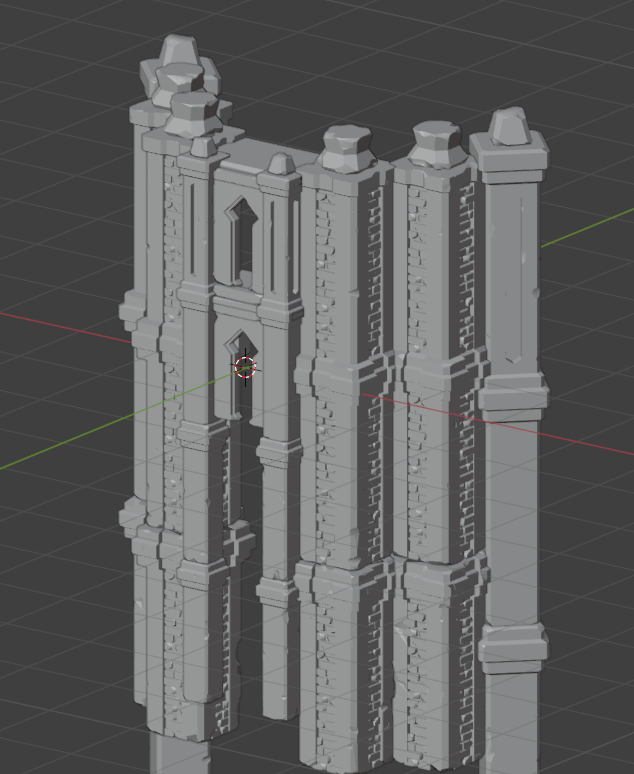
Task: Click the upper band on the rightmost smooth pillar
Action: tap(512, 395)
